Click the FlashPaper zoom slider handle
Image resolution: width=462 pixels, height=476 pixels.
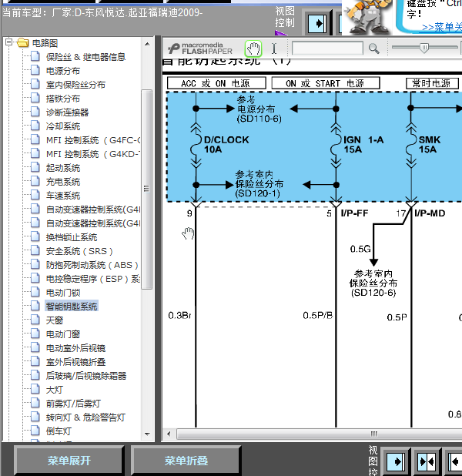click(424, 48)
